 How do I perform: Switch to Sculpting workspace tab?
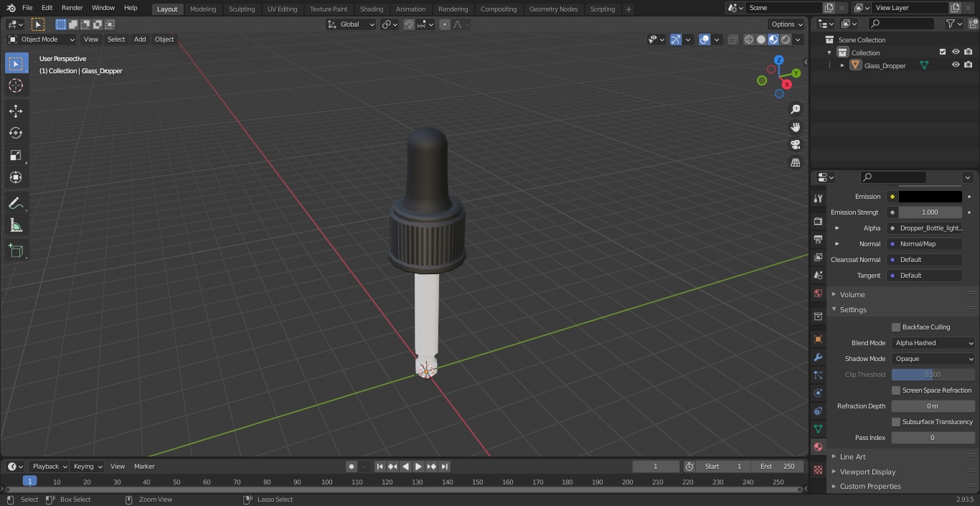[x=242, y=9]
